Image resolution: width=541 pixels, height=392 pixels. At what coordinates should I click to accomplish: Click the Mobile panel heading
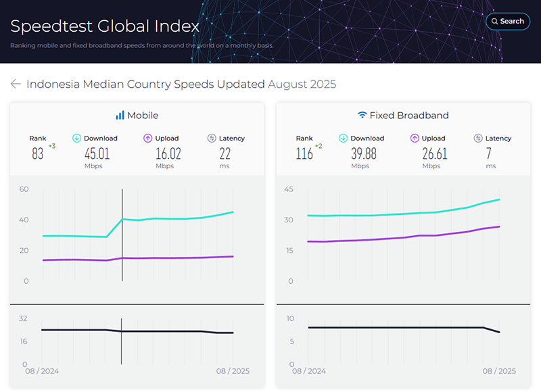point(143,116)
